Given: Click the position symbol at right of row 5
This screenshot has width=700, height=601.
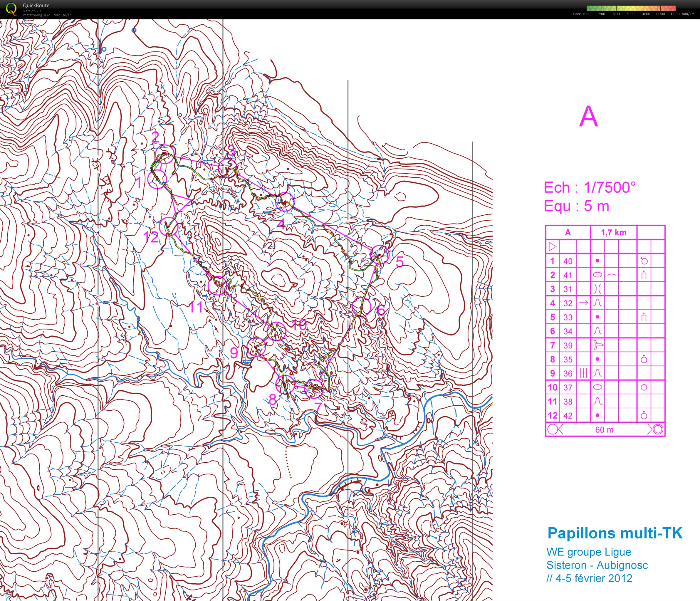Looking at the screenshot, I should coord(644,317).
